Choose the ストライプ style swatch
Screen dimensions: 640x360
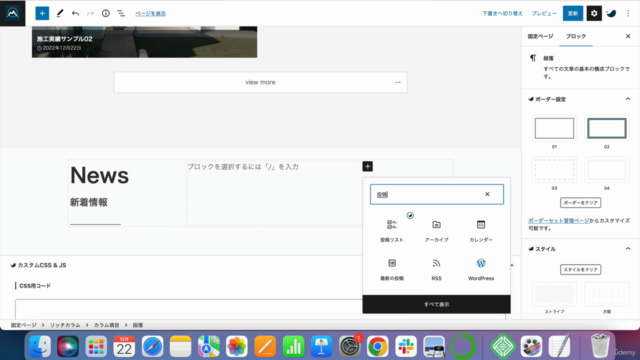point(554,294)
